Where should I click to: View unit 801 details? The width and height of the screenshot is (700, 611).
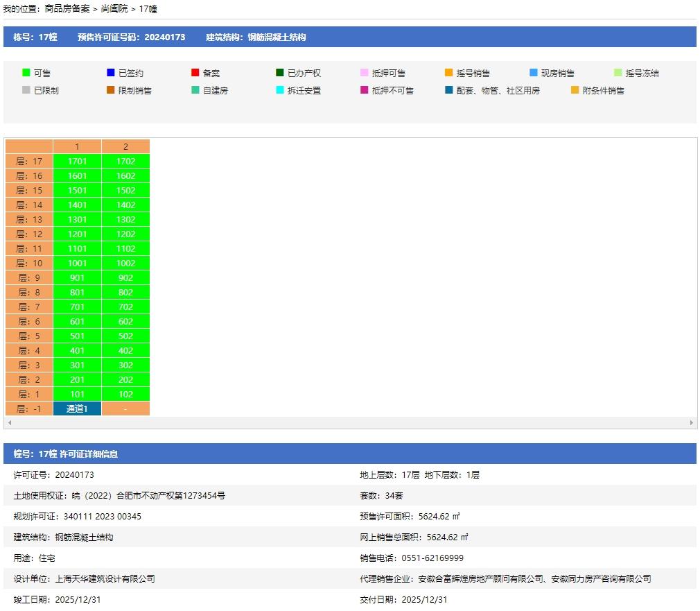(x=77, y=293)
